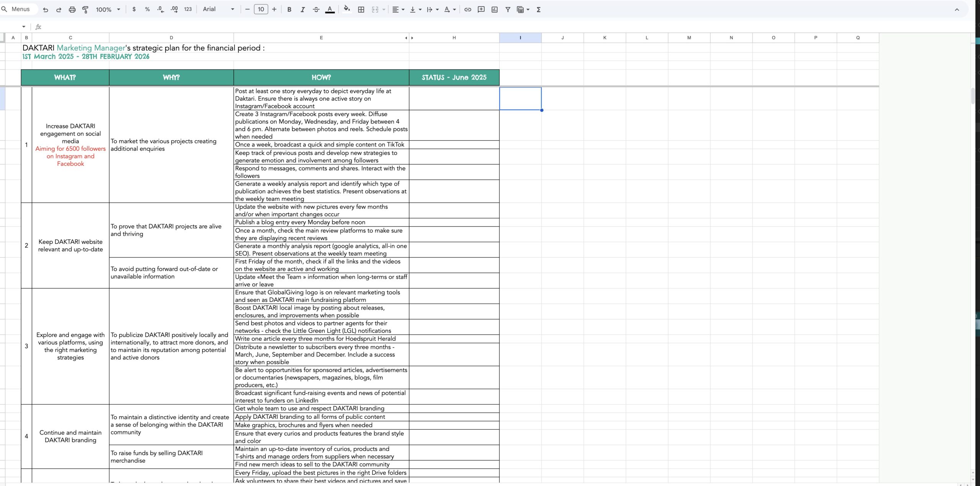980x486 pixels.
Task: Print the spreadsheet
Action: click(72, 10)
